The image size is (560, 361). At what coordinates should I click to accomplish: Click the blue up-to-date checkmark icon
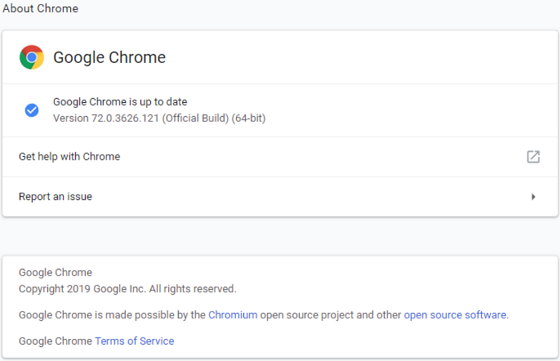[32, 110]
